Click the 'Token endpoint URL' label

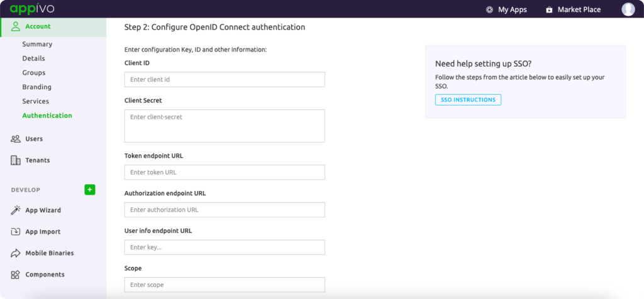coord(154,156)
